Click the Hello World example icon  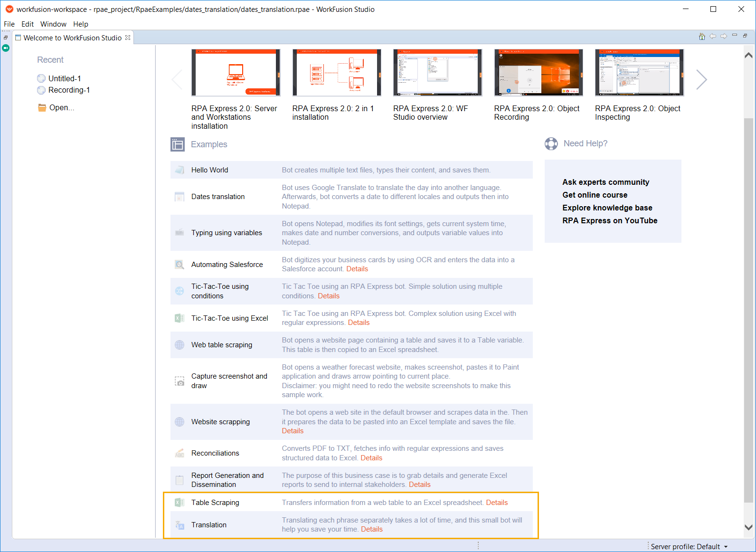coord(180,170)
